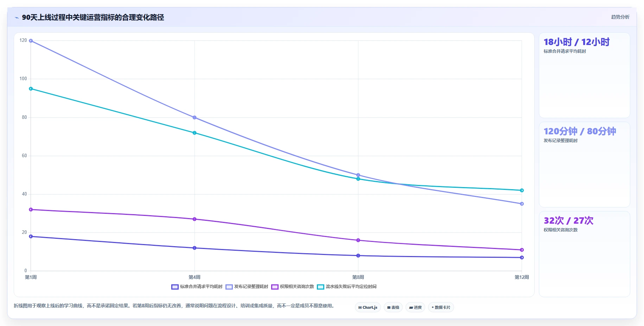Screen dimensions: 644x326
Task: Click the 120分钟 / 80分钟 card value
Action: [x=580, y=132]
